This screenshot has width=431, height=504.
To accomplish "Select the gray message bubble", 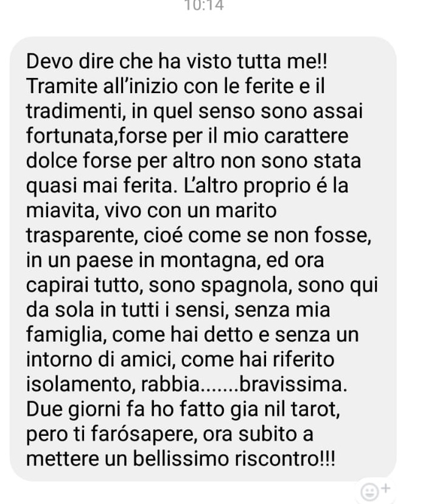I will [203, 259].
